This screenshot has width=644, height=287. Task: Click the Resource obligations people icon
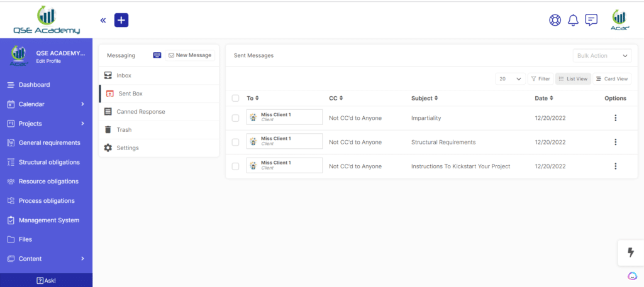[11, 181]
